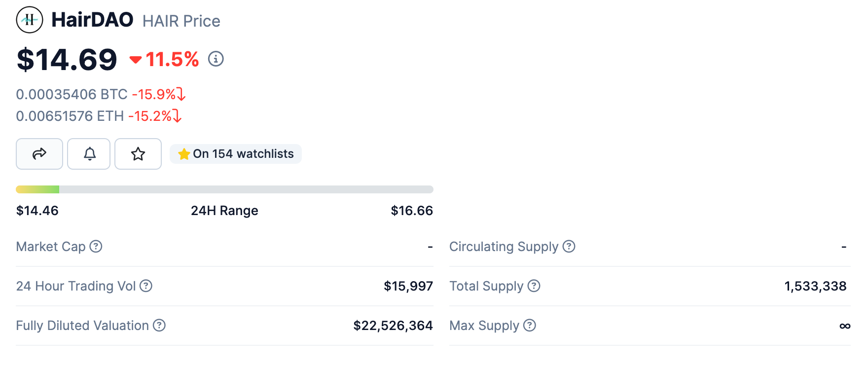This screenshot has width=868, height=367.
Task: Open the price change info icon
Action: [x=216, y=59]
